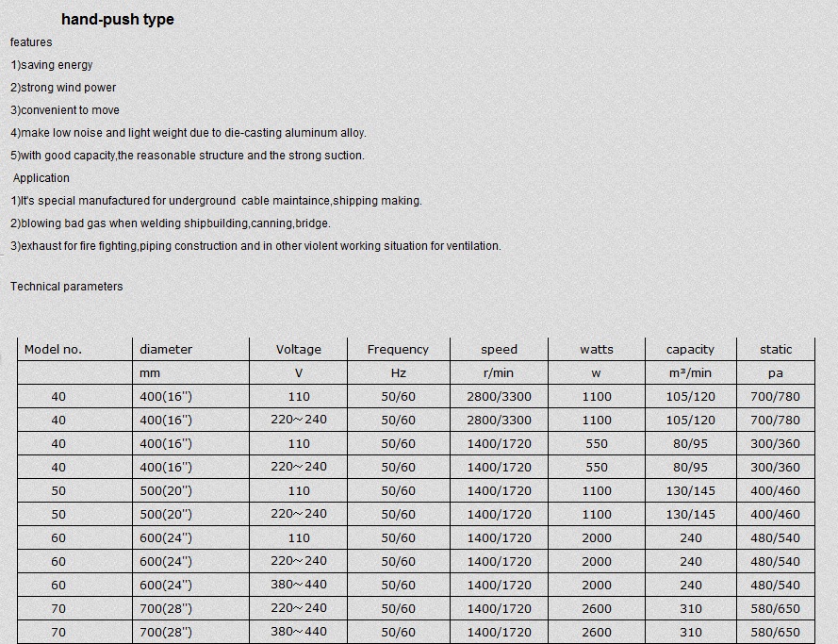This screenshot has width=838, height=644.
Task: Click the "Frequency" column header
Action: [x=398, y=350]
